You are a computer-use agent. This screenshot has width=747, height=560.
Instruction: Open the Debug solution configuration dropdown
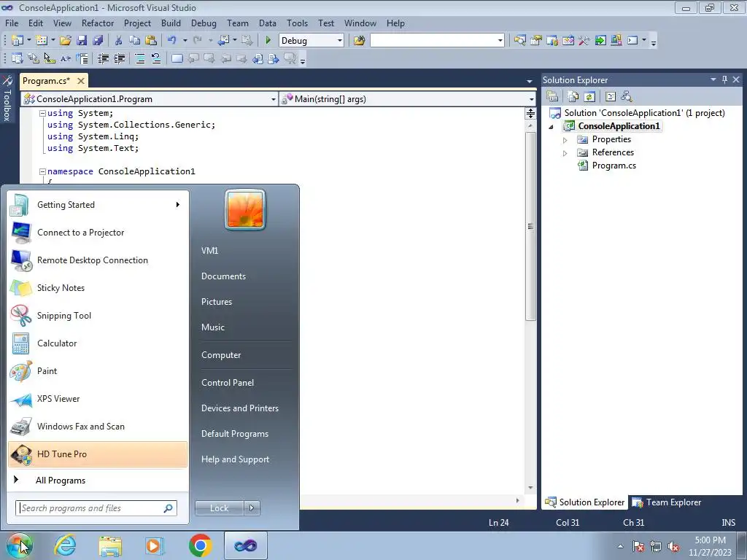[x=340, y=41]
